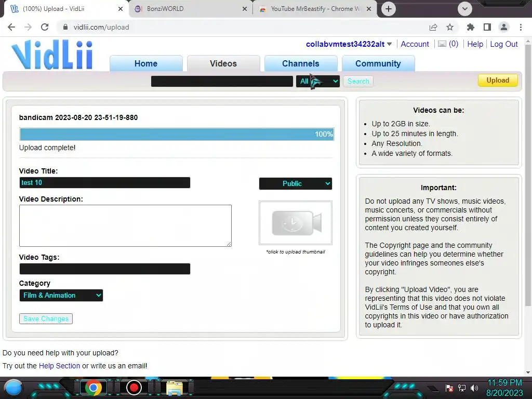Close the Upload - VidLii tab

121,9
